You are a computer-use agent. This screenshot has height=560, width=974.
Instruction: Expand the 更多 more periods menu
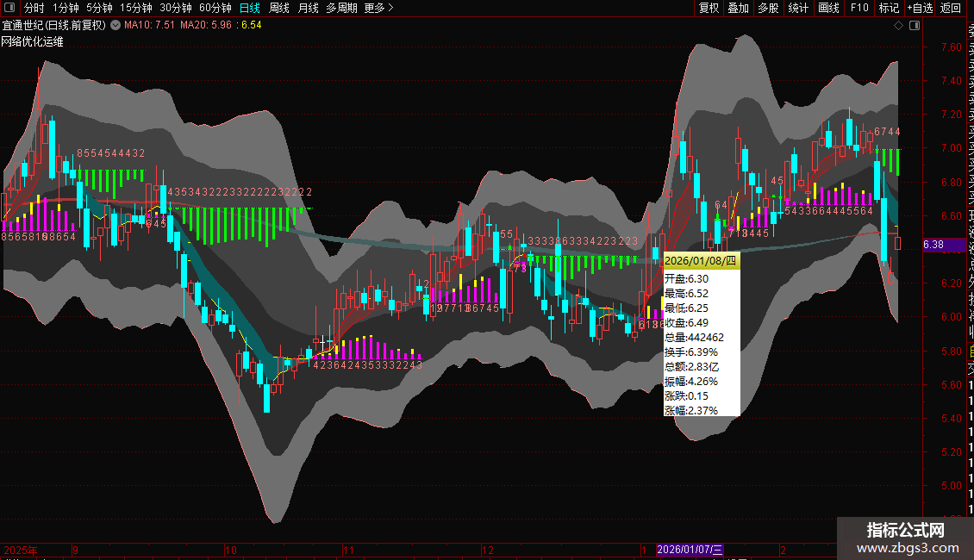[379, 8]
